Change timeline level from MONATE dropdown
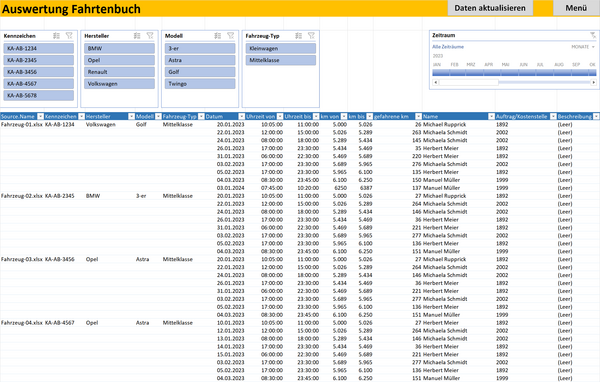 point(583,47)
